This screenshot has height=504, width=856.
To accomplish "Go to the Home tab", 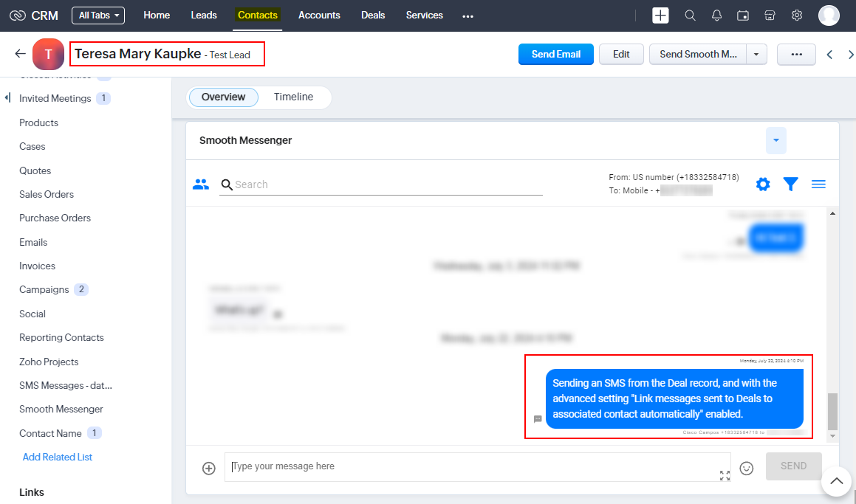I will click(x=157, y=15).
